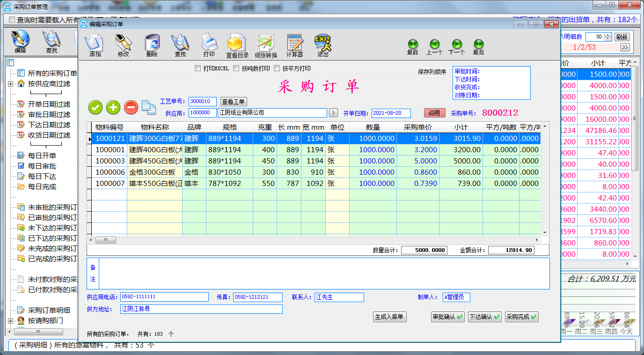
Task: Open the supplier lookup arrow button
Action: pyautogui.click(x=333, y=113)
